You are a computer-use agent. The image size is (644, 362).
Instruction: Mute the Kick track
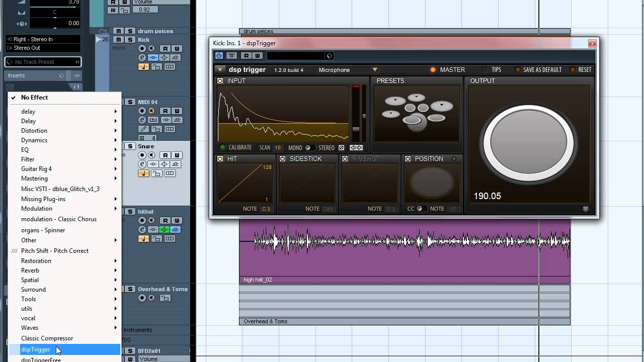118,40
